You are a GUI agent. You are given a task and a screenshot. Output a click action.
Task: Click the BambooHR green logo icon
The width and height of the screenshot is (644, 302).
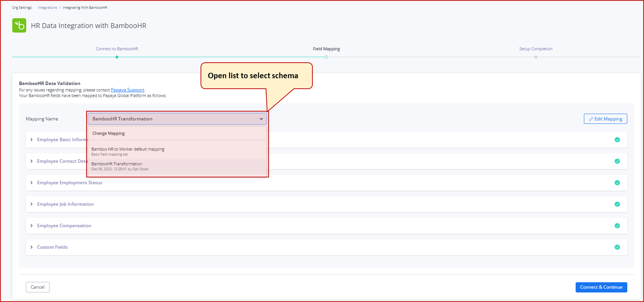pos(19,25)
